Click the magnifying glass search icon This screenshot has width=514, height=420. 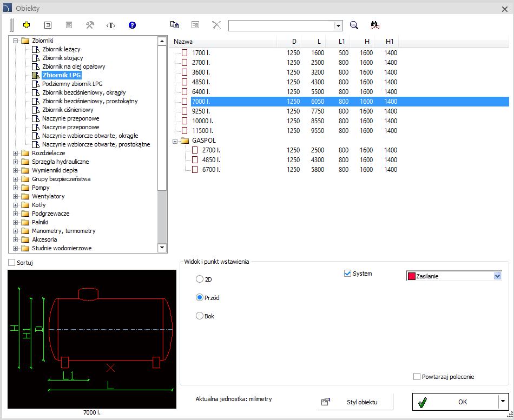354,25
